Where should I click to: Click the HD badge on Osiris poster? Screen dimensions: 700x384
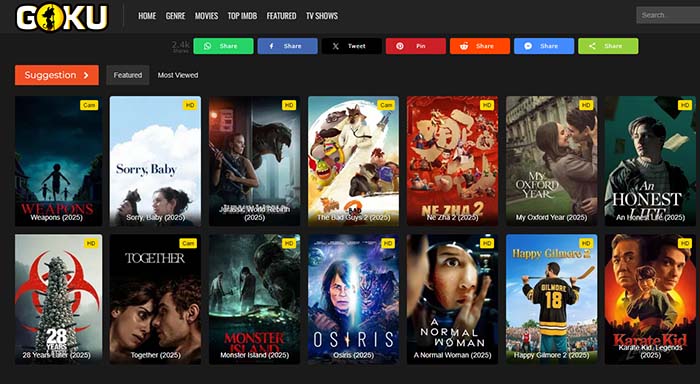tap(388, 243)
